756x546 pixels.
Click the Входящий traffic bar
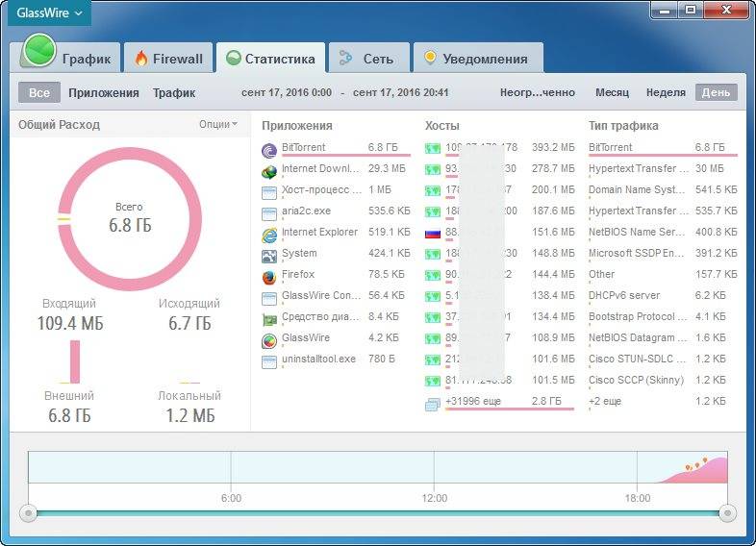pos(75,361)
